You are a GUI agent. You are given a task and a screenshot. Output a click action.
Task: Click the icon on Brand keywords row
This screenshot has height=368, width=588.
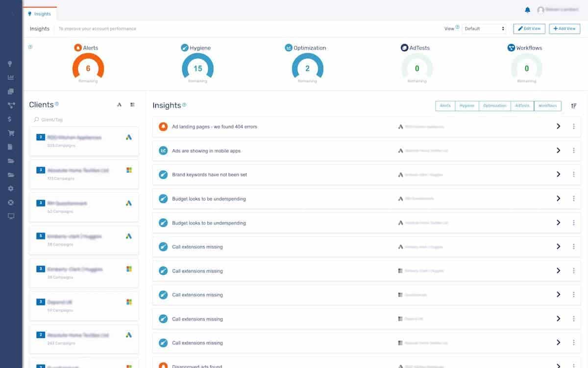[x=163, y=175]
